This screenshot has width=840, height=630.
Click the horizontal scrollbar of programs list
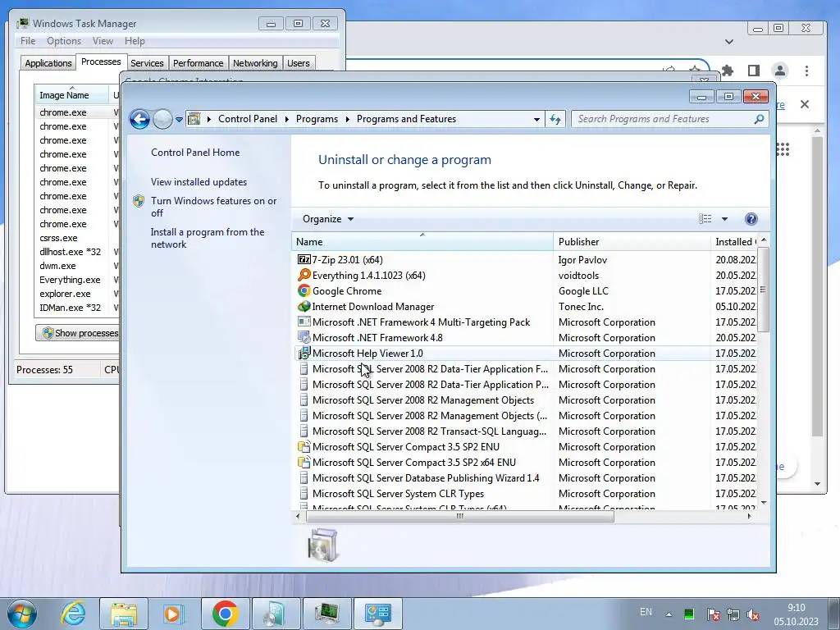coord(459,517)
